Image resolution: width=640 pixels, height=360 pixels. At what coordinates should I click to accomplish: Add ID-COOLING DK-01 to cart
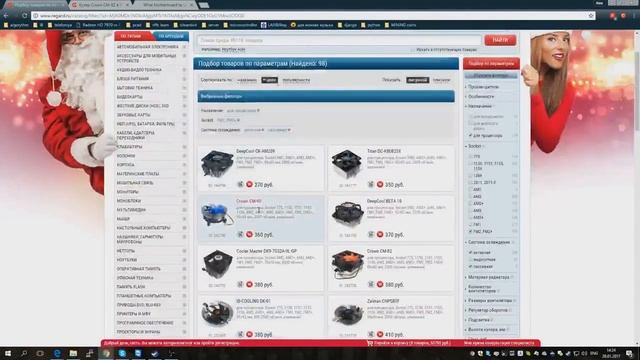coord(249,334)
